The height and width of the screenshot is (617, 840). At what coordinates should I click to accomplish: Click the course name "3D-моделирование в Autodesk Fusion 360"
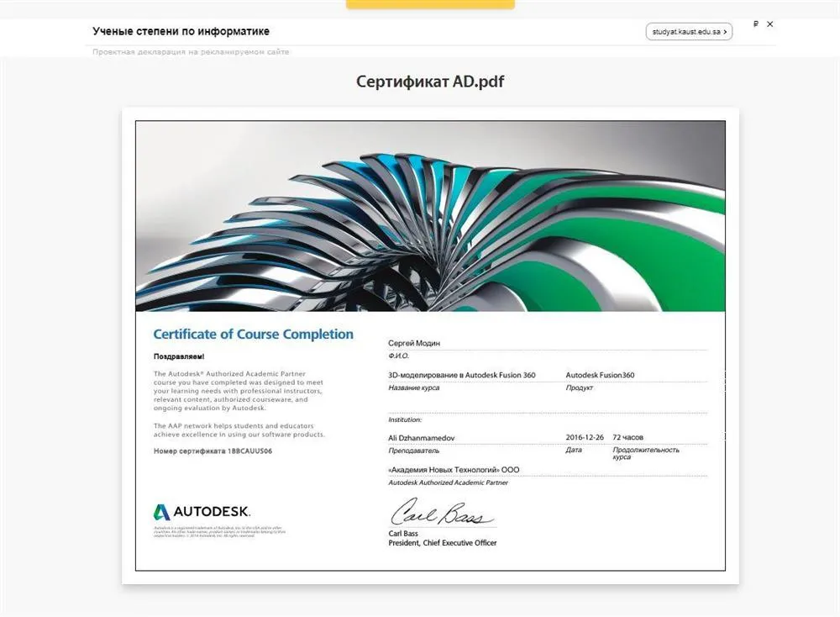tap(462, 375)
